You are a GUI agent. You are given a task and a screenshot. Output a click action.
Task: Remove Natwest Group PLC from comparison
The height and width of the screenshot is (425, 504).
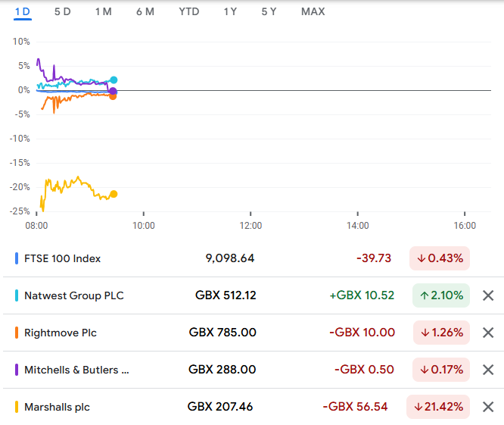click(x=488, y=295)
